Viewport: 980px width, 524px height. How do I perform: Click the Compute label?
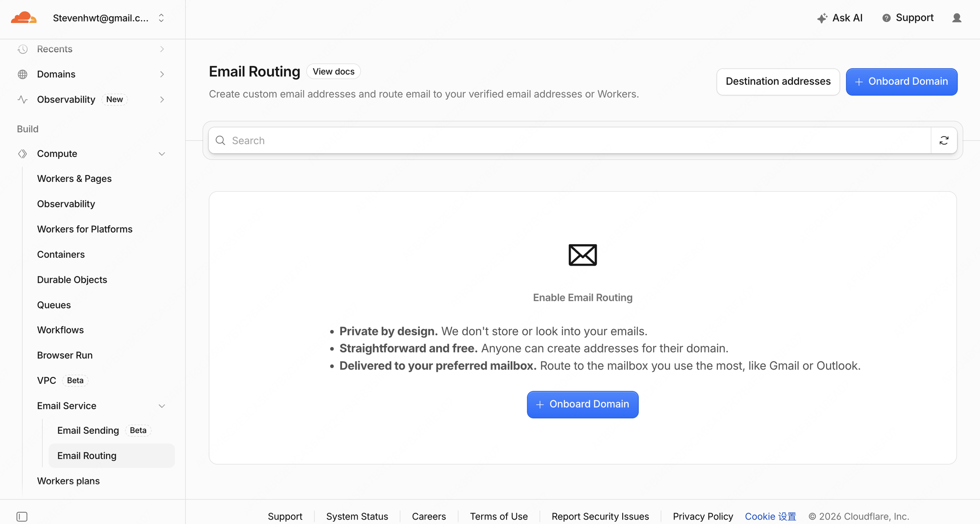[x=57, y=154]
